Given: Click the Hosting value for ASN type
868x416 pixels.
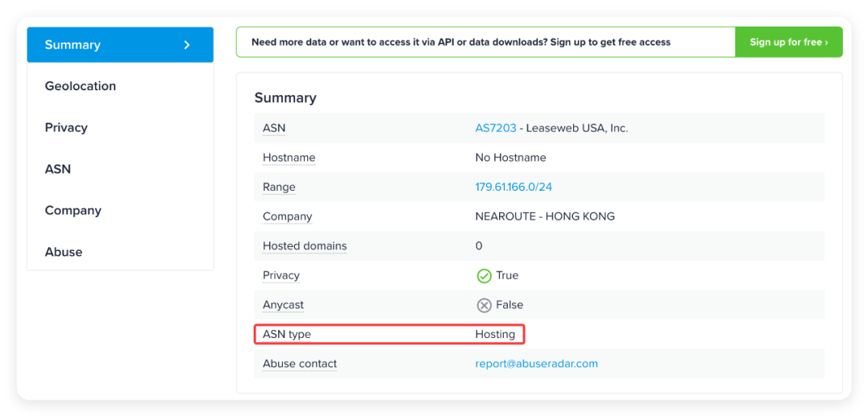Looking at the screenshot, I should point(495,335).
